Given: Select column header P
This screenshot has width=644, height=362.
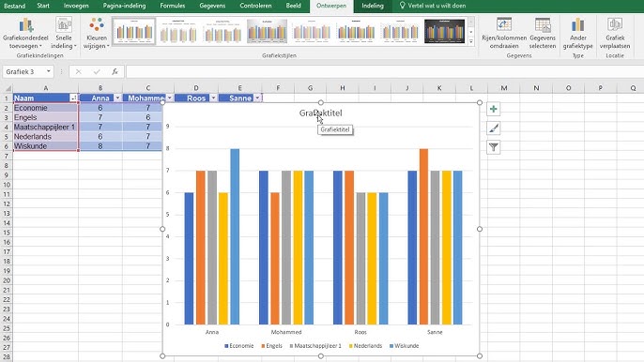Looking at the screenshot, I should coord(600,88).
